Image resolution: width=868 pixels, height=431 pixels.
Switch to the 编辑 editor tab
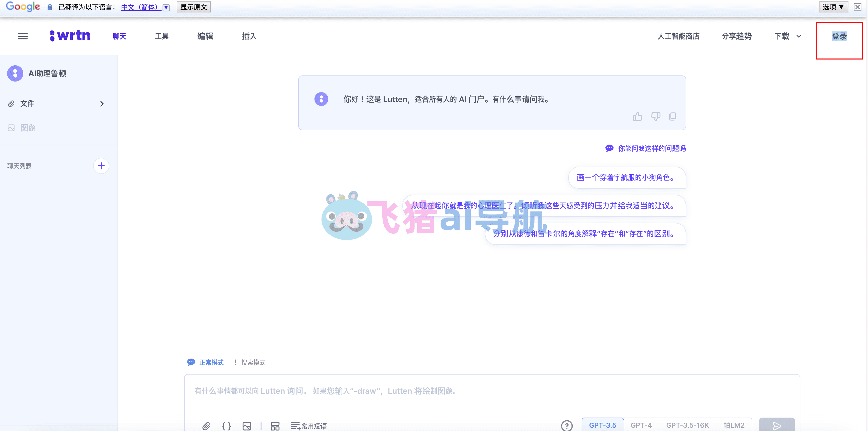[205, 36]
